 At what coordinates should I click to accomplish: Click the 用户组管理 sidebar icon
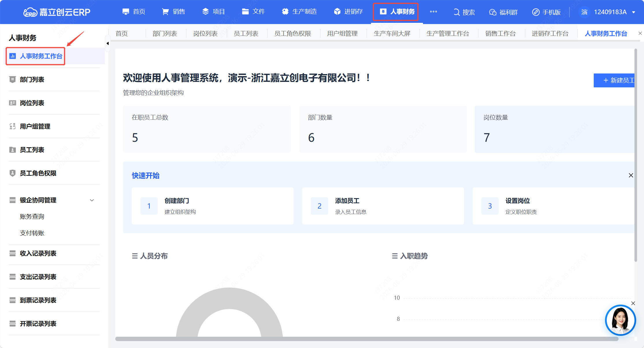(x=12, y=126)
